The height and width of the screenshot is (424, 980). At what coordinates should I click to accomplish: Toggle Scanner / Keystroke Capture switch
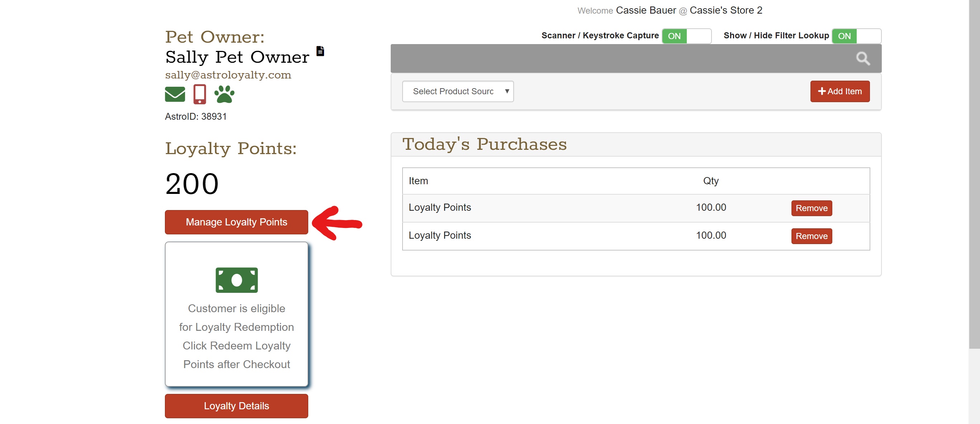686,36
